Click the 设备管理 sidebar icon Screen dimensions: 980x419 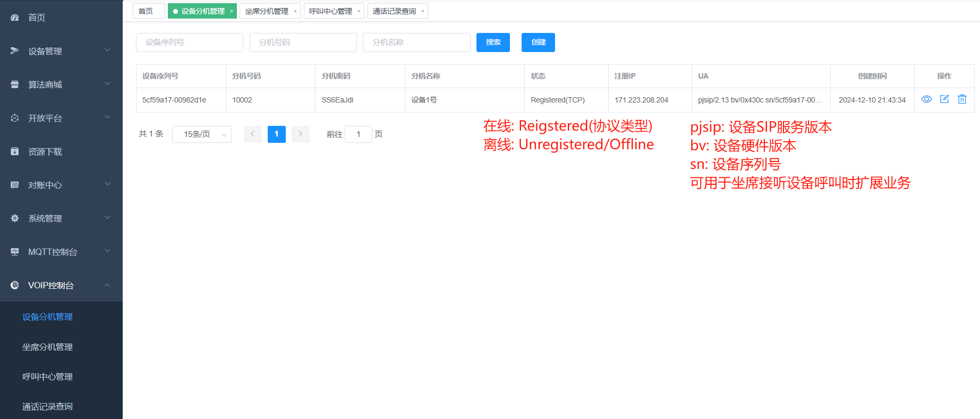15,51
